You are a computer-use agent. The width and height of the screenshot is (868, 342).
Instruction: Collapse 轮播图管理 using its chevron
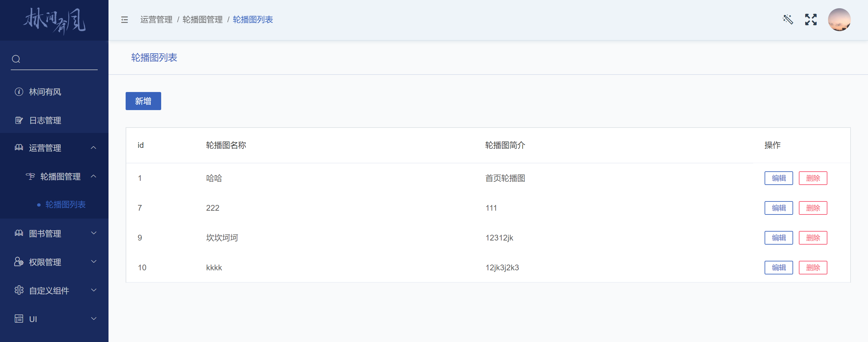[94, 176]
